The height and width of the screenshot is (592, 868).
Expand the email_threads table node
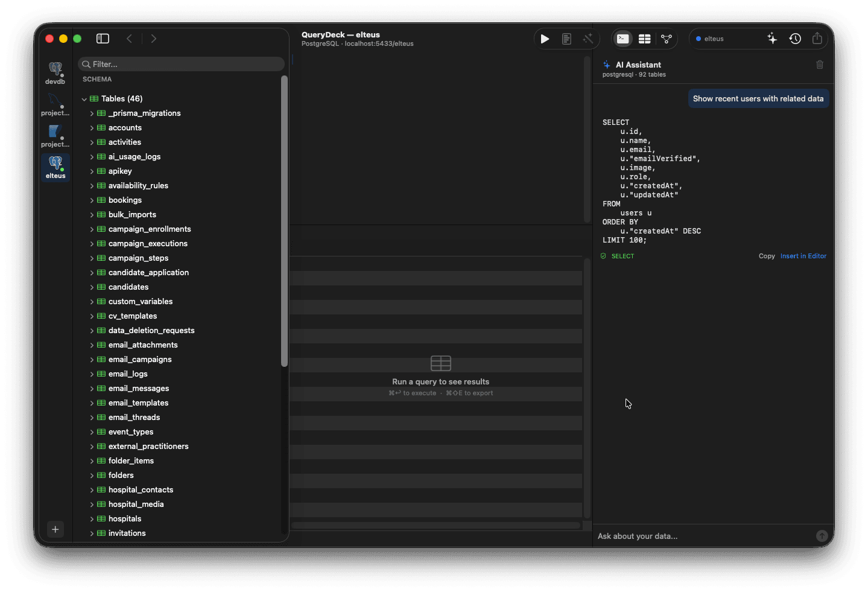(92, 418)
